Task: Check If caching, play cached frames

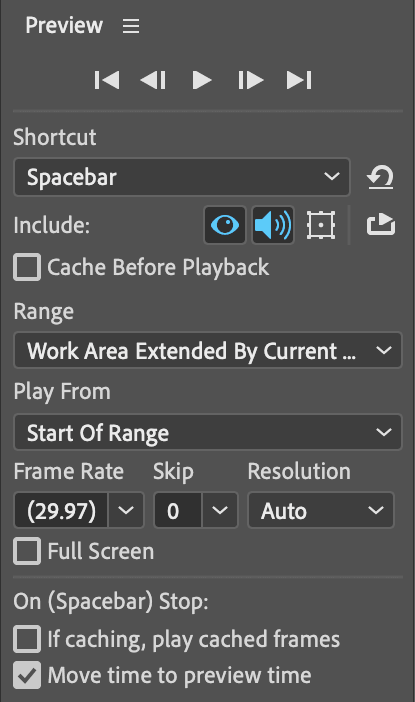Action: (27, 639)
